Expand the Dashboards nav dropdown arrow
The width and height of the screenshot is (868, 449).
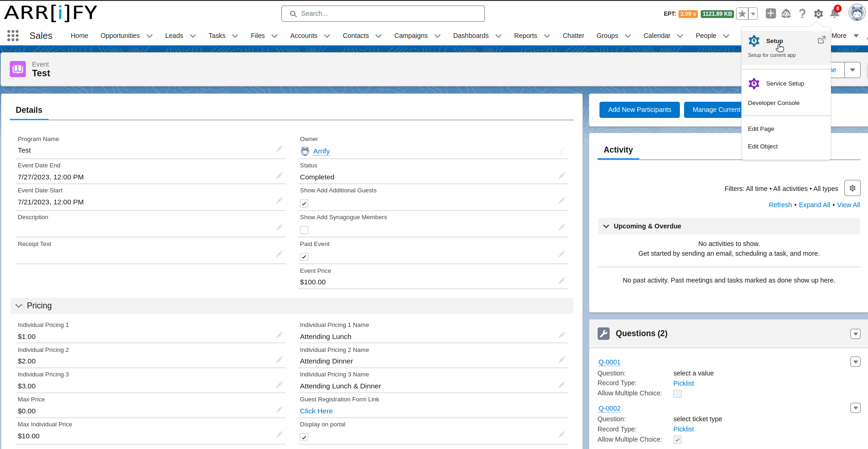click(x=498, y=36)
